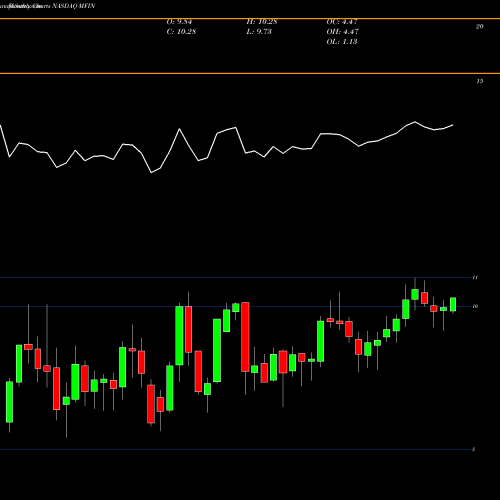This screenshot has height=500, width=500.
Task: Click the end point of the white indicator line
Action: (453, 125)
